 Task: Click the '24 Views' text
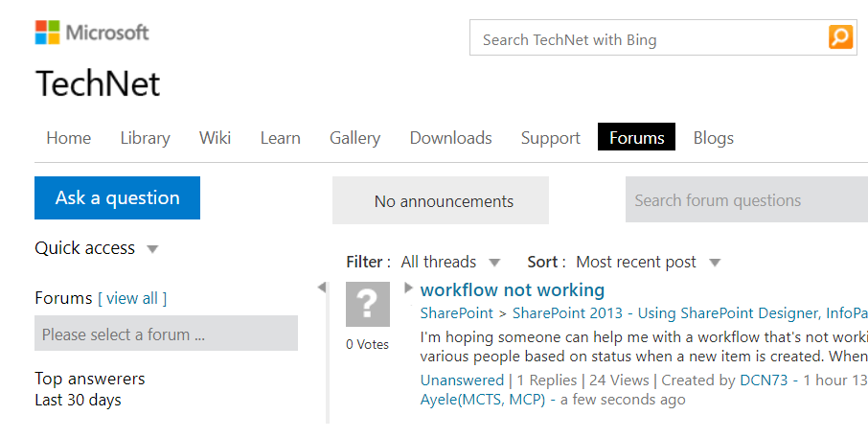coord(619,380)
